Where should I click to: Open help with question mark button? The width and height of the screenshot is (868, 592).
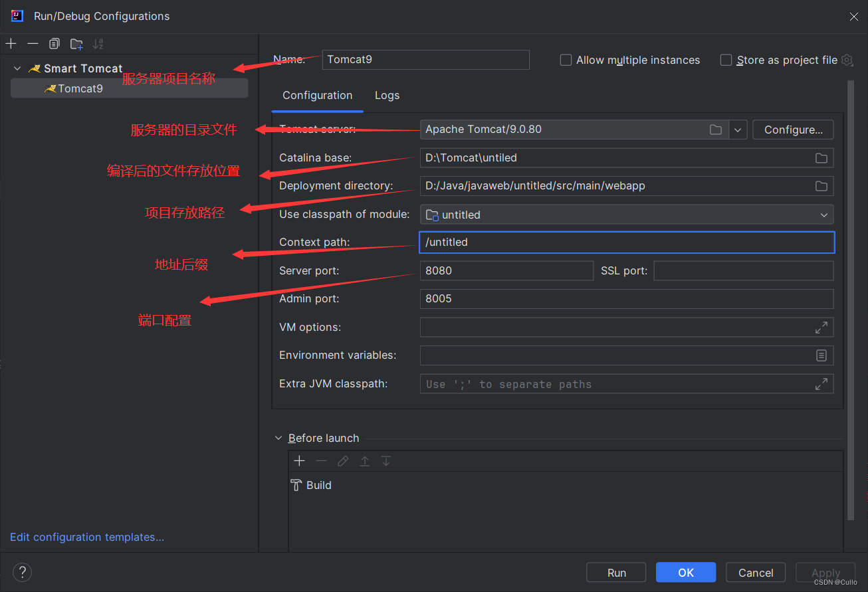[22, 572]
